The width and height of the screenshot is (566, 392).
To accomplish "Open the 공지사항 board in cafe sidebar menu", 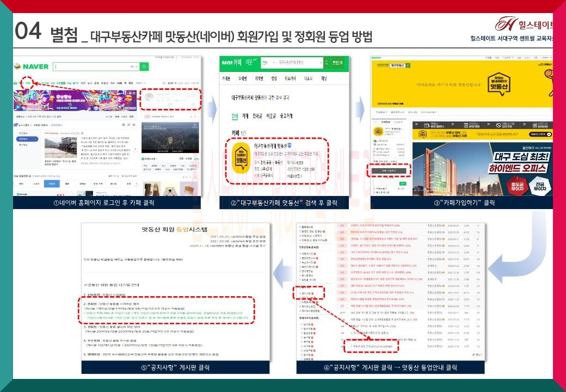I will [x=306, y=293].
